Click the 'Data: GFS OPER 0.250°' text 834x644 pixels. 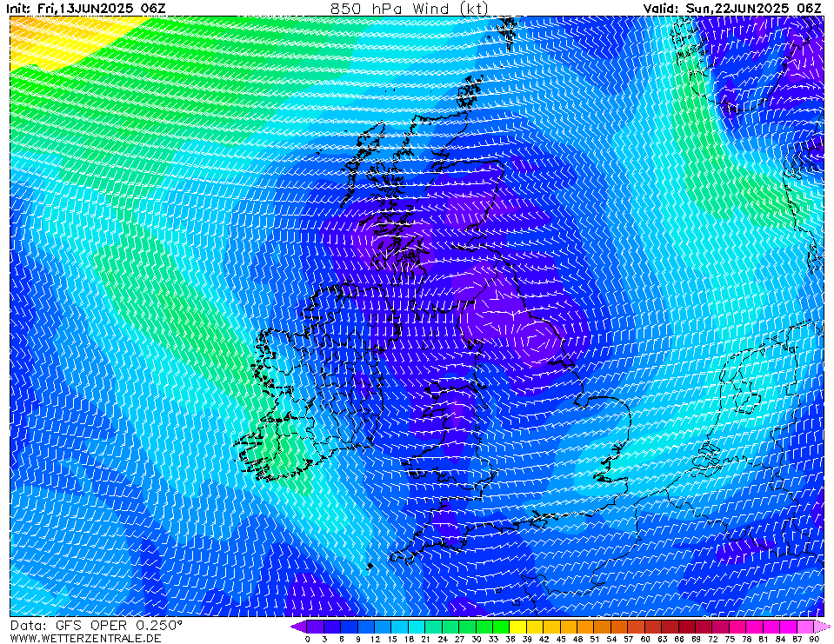[x=97, y=626]
